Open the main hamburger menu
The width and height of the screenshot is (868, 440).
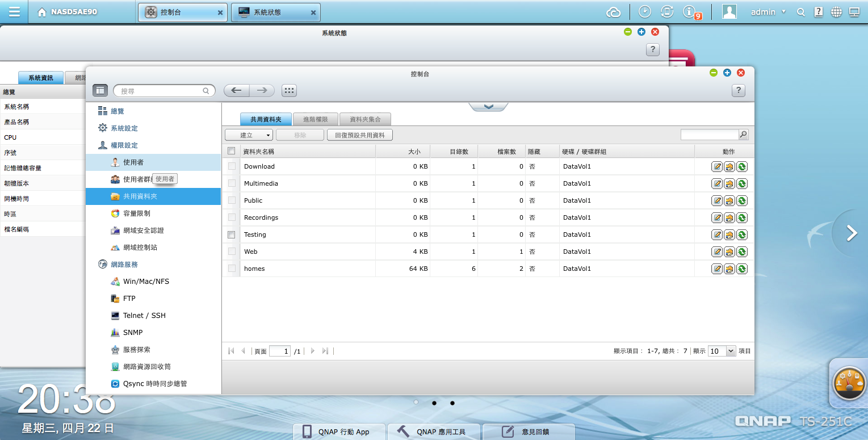[x=14, y=11]
